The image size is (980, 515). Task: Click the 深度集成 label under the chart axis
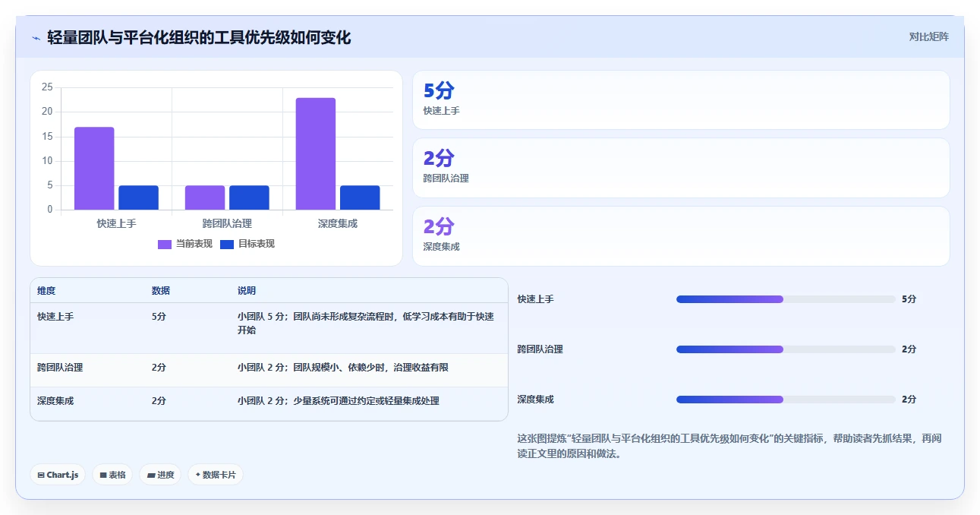tap(338, 223)
